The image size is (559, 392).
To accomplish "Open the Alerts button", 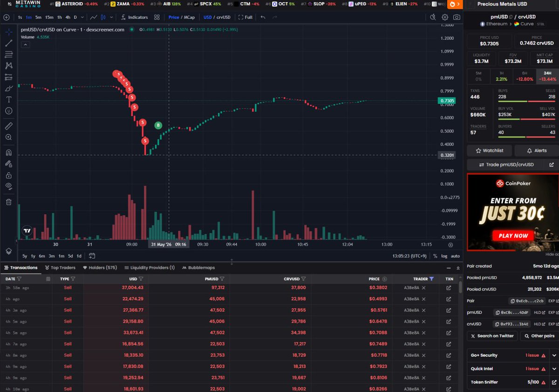I will (x=536, y=151).
